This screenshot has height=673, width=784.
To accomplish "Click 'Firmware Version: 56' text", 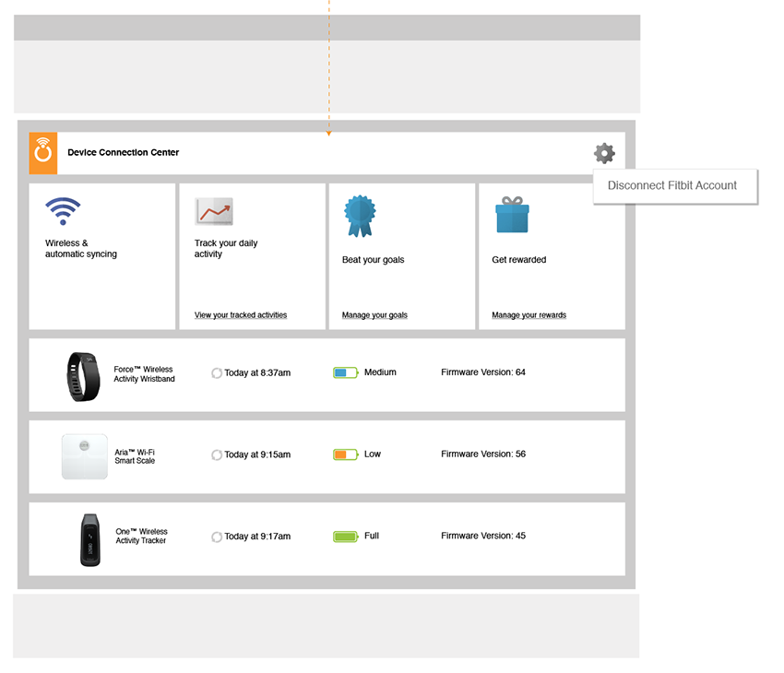I will (x=483, y=454).
